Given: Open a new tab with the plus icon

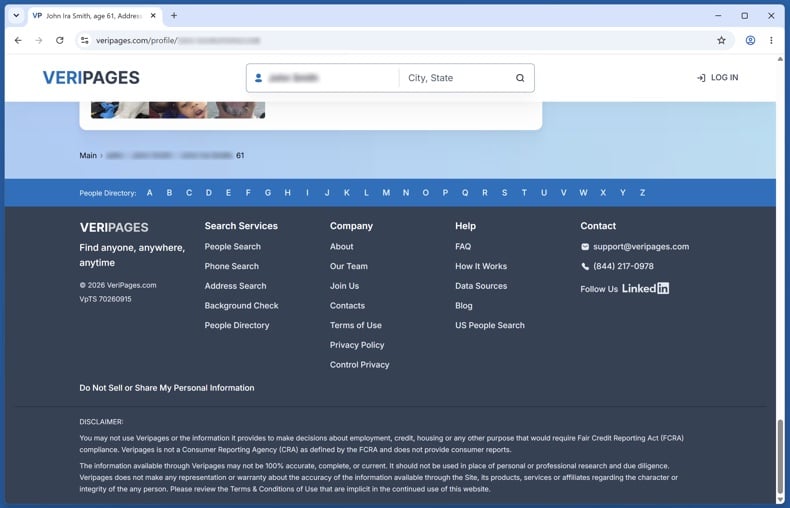Looking at the screenshot, I should tap(174, 16).
